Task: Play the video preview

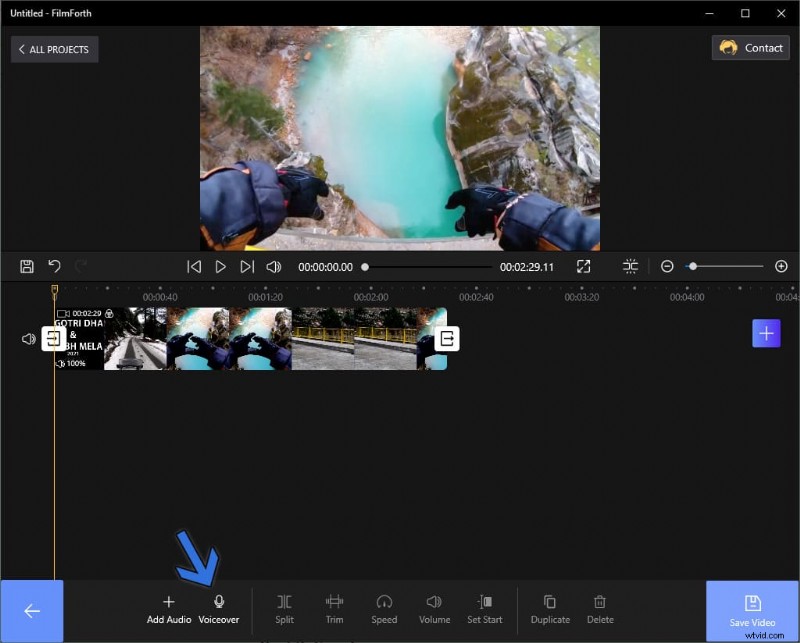Action: (220, 266)
